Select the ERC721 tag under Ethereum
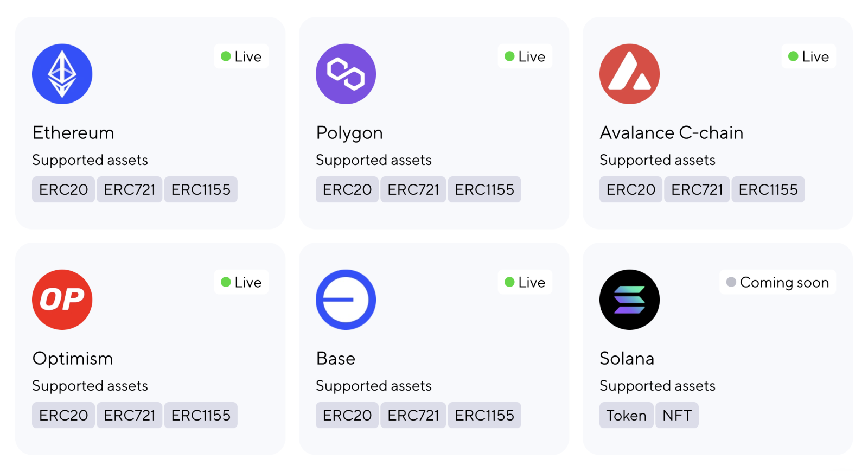The image size is (868, 471). click(x=130, y=189)
